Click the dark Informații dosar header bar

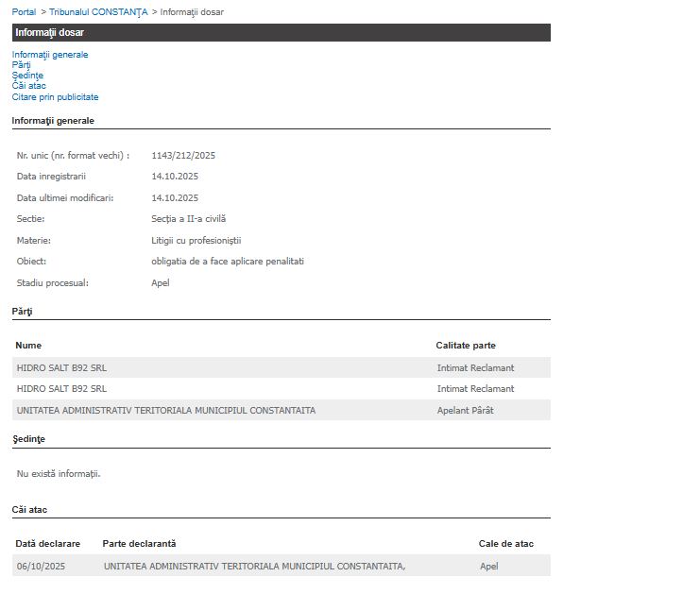281,33
